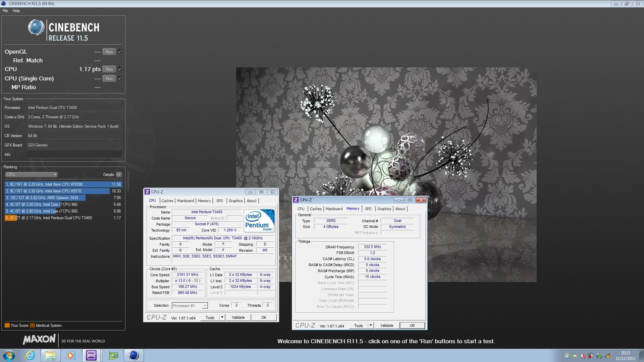Select Mainboard tab in CPU-Z Memory window
The image size is (644, 362).
[334, 209]
